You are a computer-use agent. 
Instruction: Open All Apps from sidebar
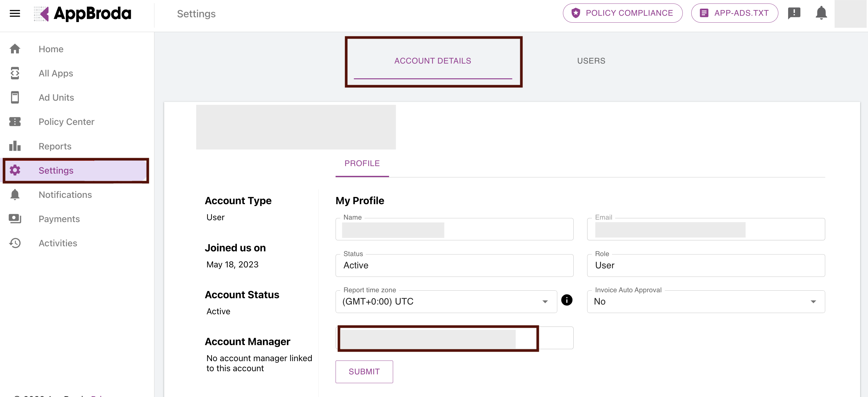[x=56, y=73]
